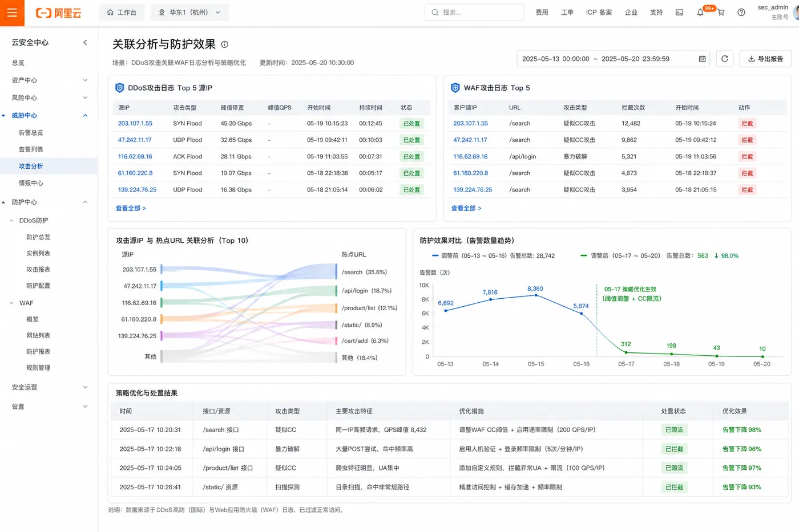The height and width of the screenshot is (532, 799).
Task: Open the 工单 menu
Action: tap(567, 13)
